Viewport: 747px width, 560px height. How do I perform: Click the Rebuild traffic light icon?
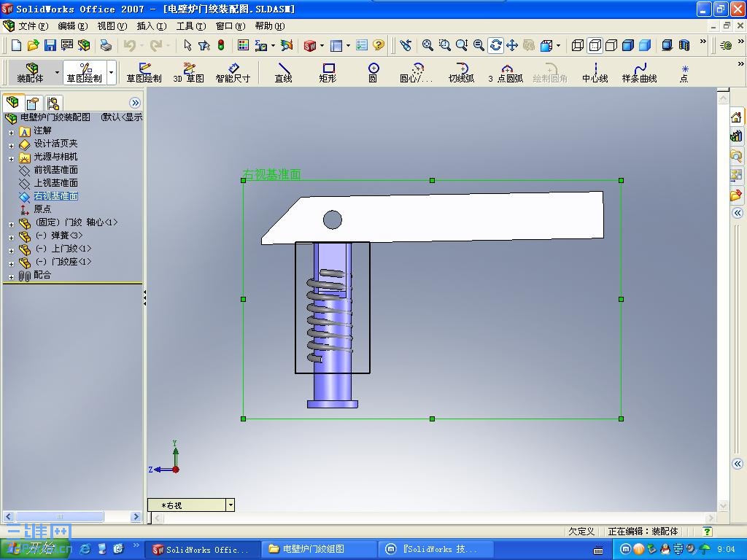(221, 45)
